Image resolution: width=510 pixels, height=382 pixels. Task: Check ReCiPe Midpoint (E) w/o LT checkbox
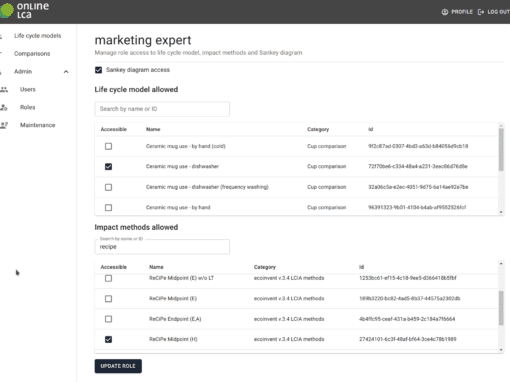(108, 278)
